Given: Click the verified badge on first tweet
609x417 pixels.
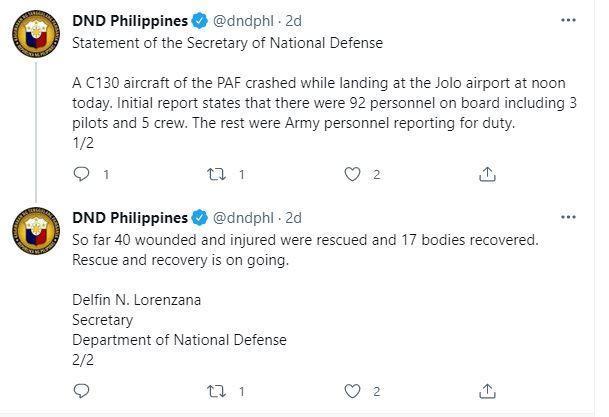Looking at the screenshot, I should pyautogui.click(x=199, y=21).
